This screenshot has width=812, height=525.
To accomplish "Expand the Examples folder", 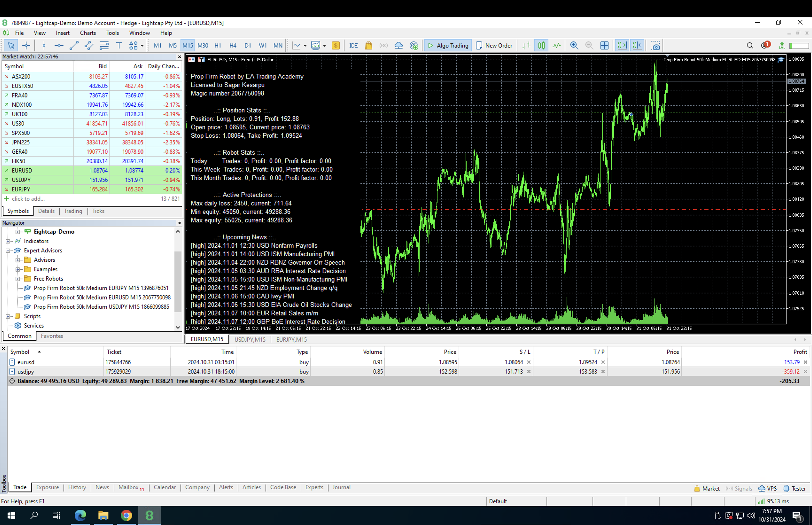I will coord(18,269).
